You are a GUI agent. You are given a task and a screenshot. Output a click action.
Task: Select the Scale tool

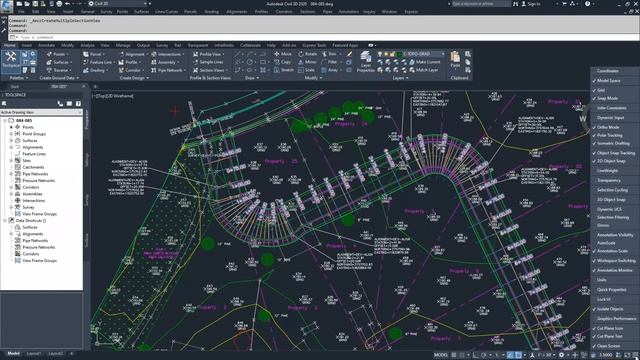coord(306,70)
